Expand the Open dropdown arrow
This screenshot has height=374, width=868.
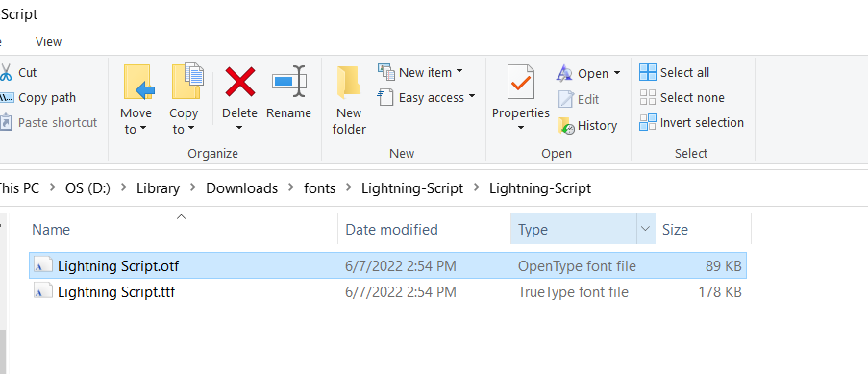617,73
